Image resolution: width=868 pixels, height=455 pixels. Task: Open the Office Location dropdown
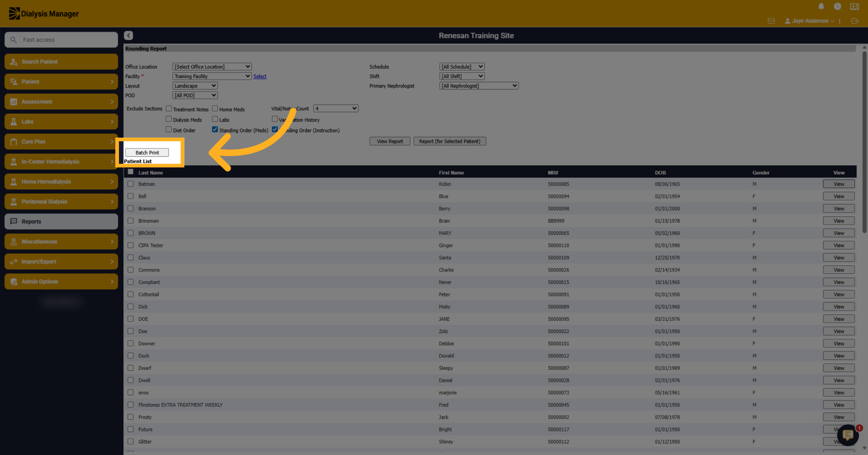pyautogui.click(x=212, y=67)
